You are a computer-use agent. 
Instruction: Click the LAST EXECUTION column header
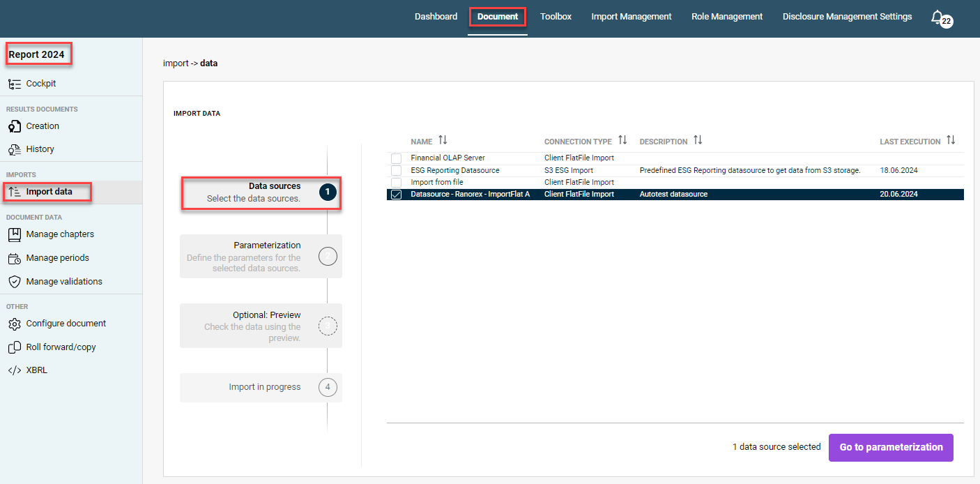pos(910,142)
